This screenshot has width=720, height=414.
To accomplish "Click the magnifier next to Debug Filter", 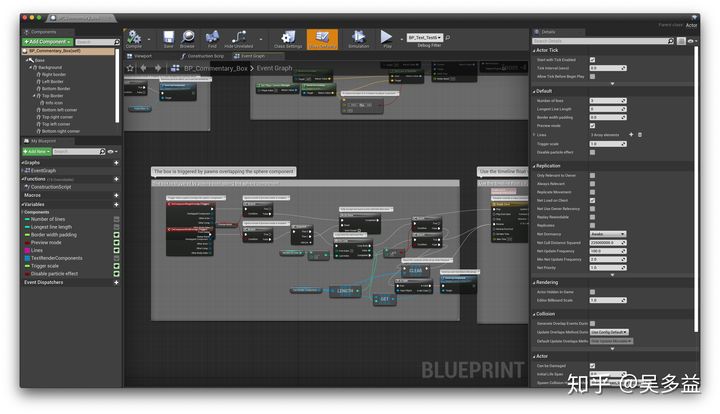I will point(448,37).
